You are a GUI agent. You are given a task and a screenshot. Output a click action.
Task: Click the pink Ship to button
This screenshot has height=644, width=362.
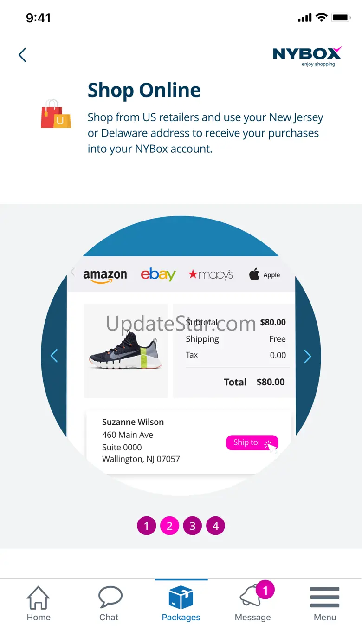[x=252, y=442]
